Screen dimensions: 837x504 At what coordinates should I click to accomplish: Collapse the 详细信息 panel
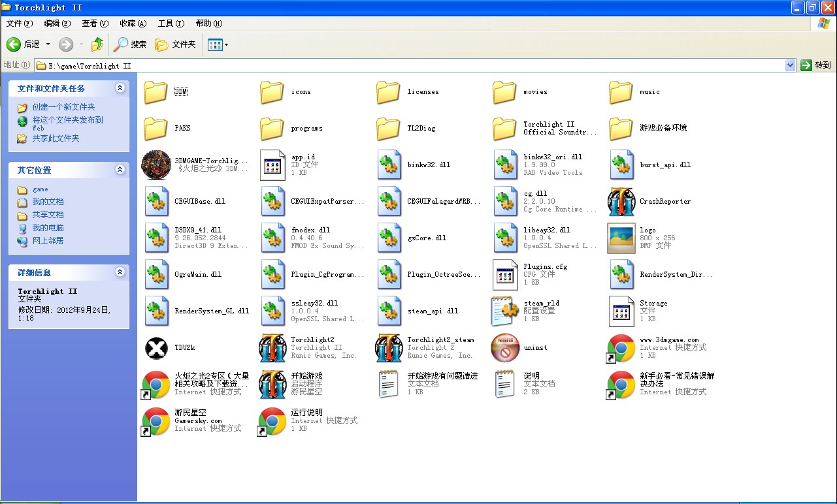pos(120,272)
